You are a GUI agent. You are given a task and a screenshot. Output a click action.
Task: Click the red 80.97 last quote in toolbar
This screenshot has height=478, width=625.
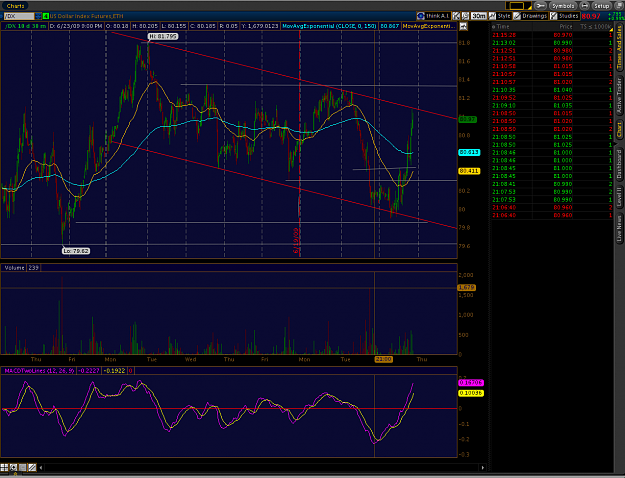pos(591,16)
